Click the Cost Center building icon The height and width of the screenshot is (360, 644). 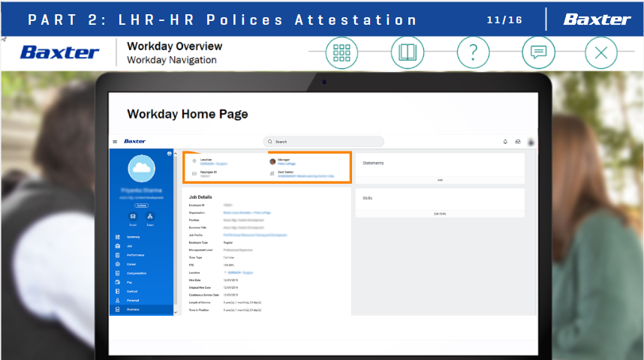coord(272,174)
